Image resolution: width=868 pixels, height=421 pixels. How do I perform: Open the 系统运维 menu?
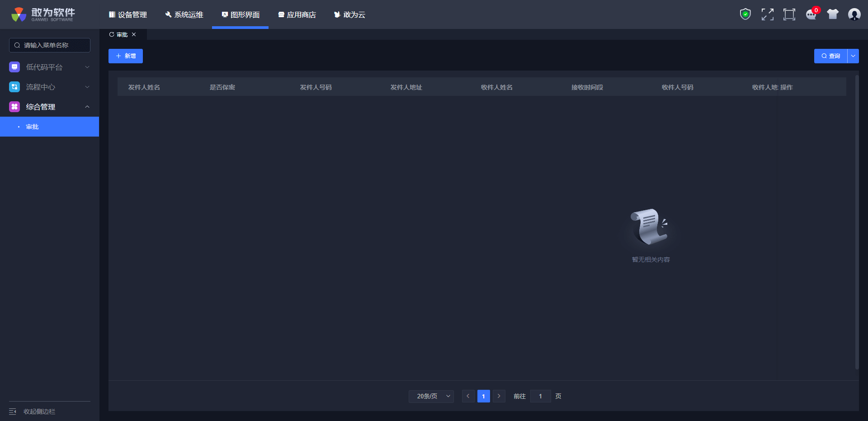point(184,14)
